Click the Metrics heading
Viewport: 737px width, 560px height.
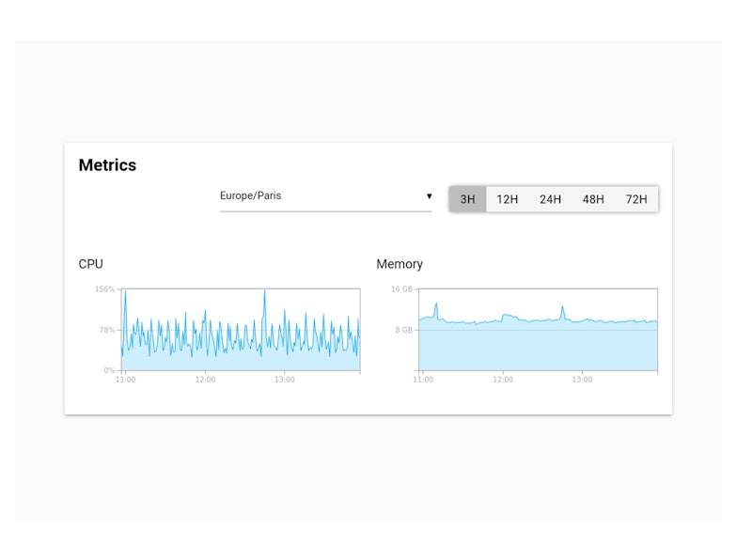107,165
